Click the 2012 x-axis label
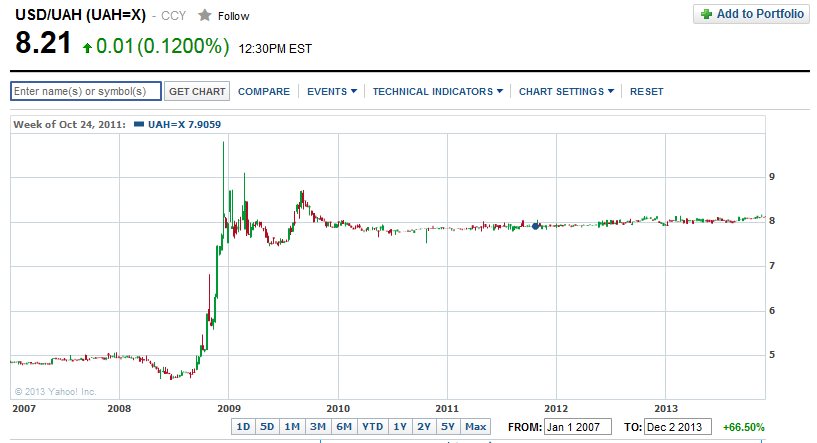817x443 pixels. 556,408
